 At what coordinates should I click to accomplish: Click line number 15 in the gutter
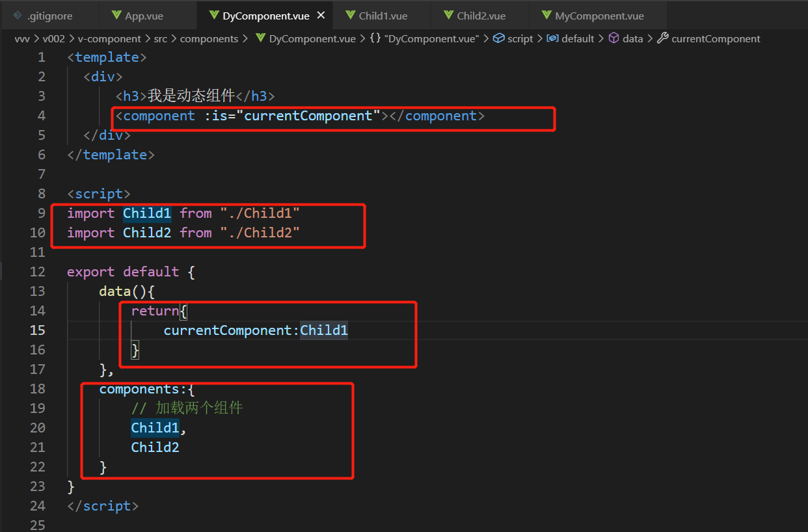[x=38, y=330]
